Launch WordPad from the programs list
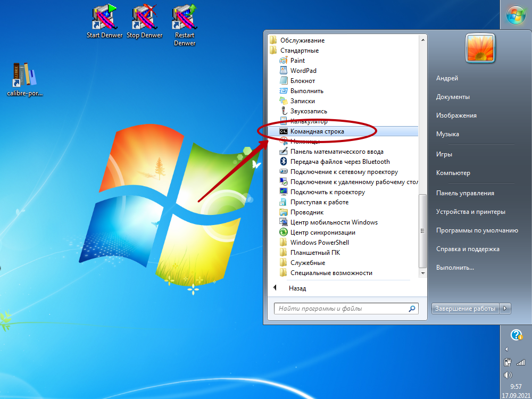This screenshot has width=532, height=399. 303,71
